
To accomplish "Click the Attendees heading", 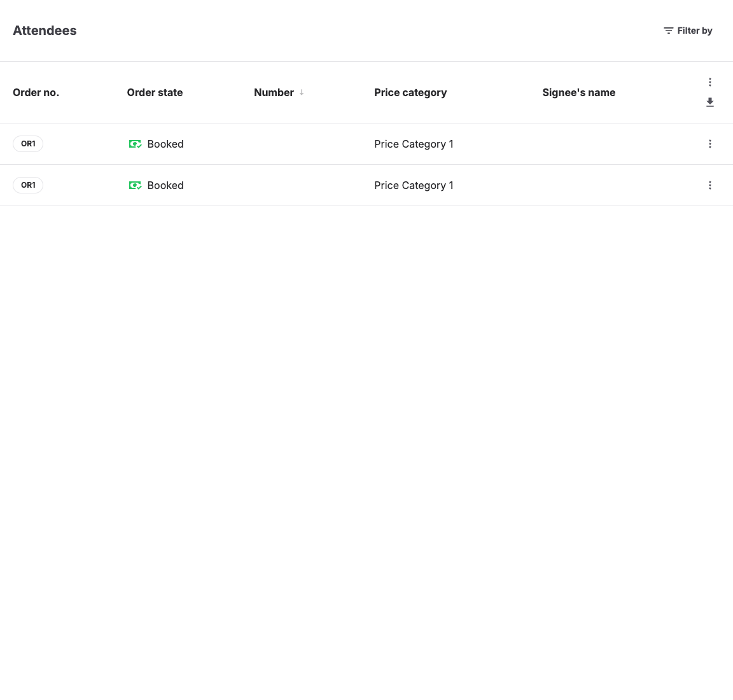I will point(45,31).
